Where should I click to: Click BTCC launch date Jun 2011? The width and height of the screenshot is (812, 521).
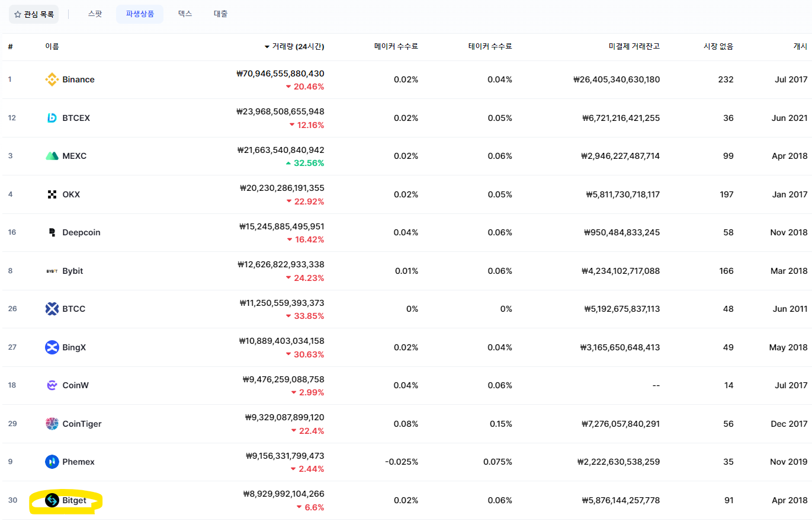tap(790, 309)
